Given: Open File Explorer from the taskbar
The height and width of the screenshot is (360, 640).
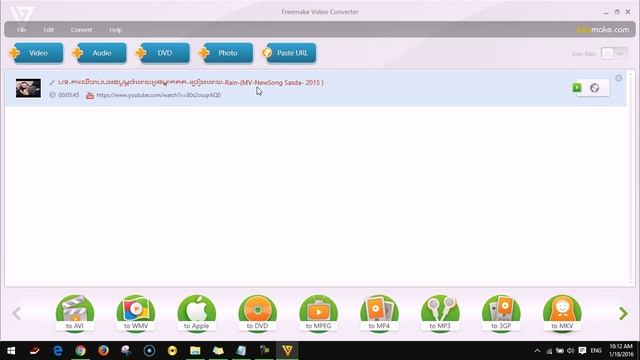Looking at the screenshot, I should (195, 351).
